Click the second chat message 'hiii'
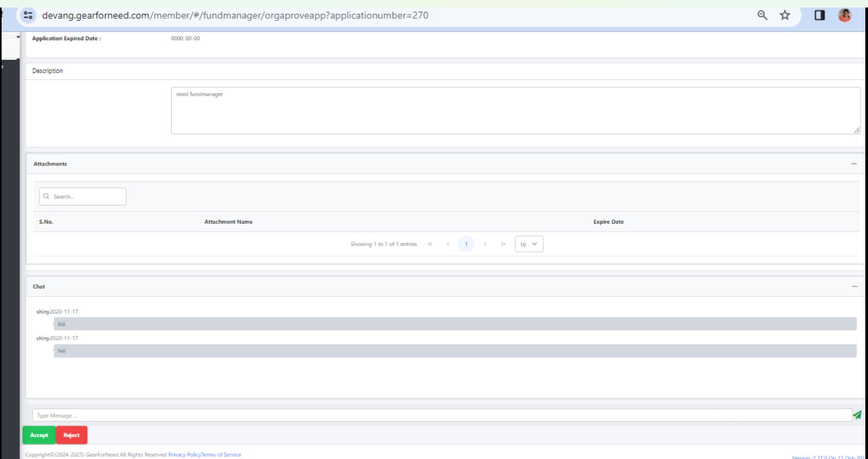The image size is (868, 459). coord(455,351)
